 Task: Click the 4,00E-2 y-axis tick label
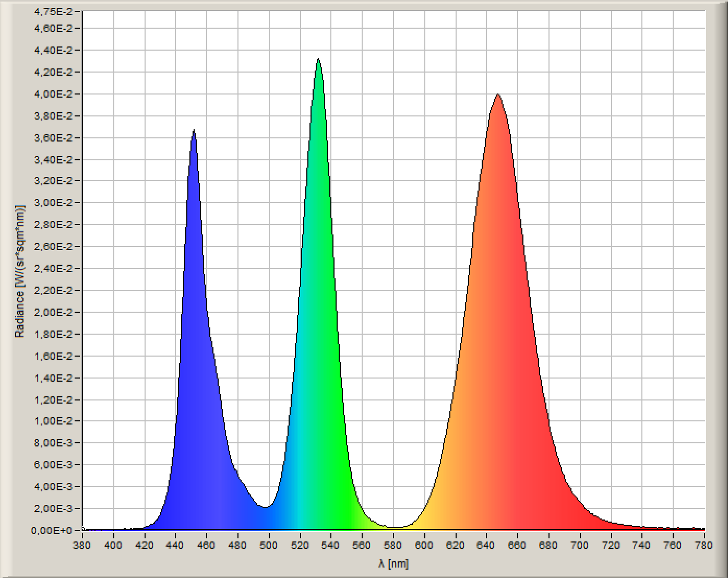pyautogui.click(x=54, y=94)
